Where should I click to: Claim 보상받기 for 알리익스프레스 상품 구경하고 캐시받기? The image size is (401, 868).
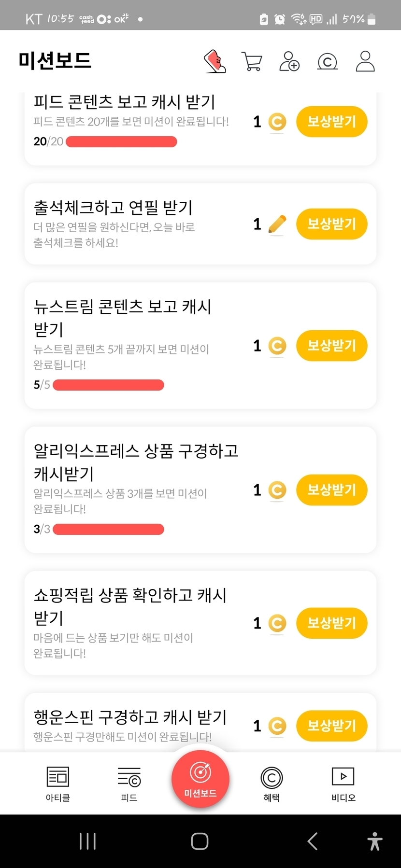click(x=331, y=490)
